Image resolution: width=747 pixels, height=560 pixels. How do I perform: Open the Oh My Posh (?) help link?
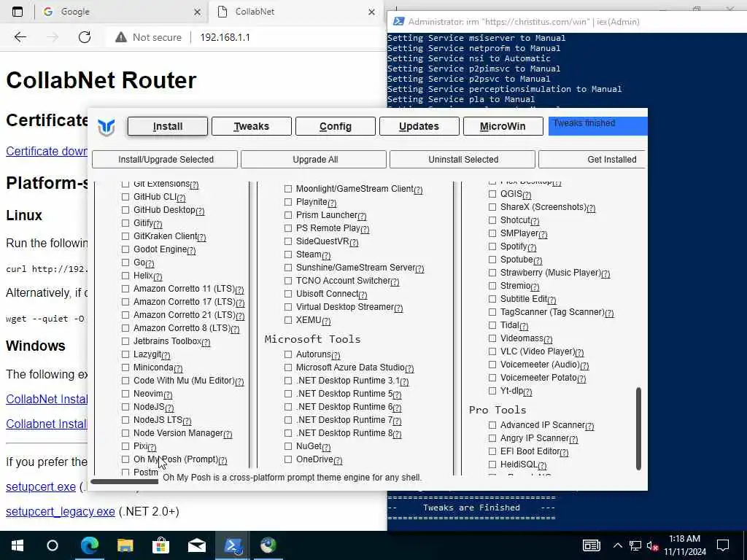[x=222, y=461]
